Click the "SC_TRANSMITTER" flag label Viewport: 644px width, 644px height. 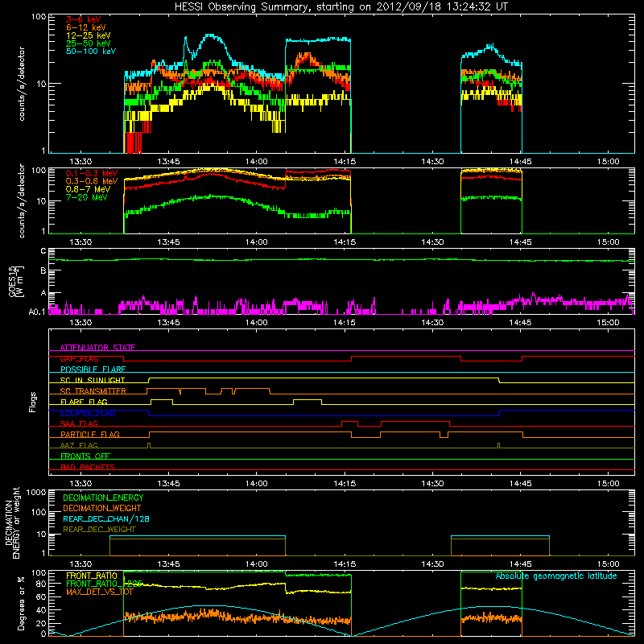93,391
